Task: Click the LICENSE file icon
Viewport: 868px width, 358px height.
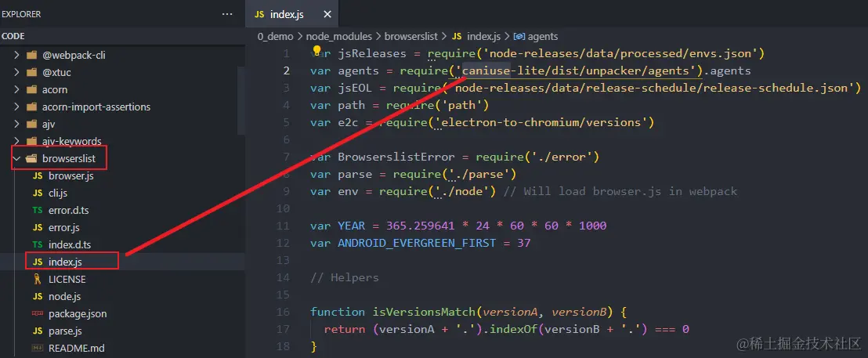Action: pos(38,280)
